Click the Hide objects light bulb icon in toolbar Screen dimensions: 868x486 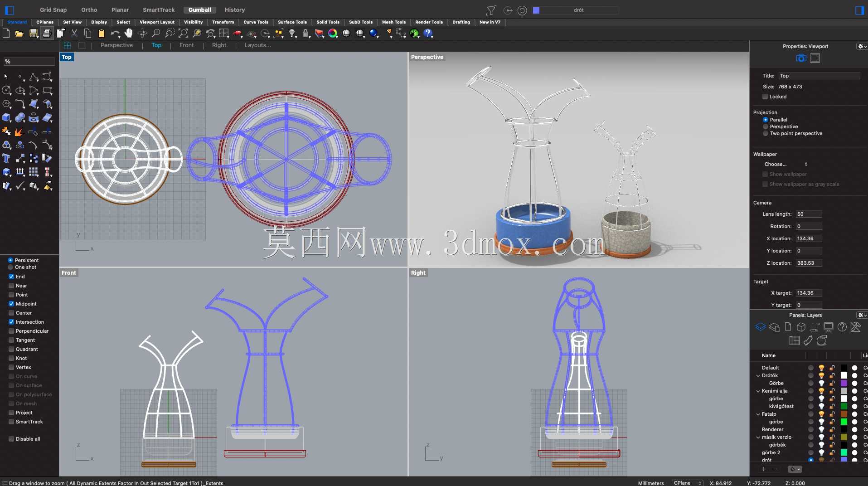pos(292,33)
